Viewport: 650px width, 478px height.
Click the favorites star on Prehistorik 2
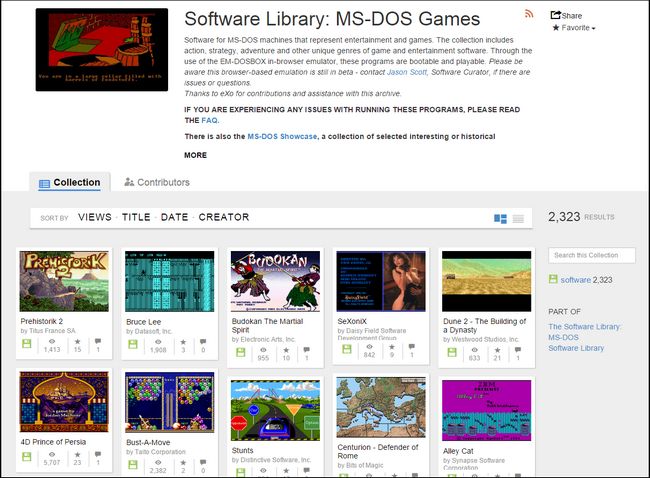pos(78,341)
